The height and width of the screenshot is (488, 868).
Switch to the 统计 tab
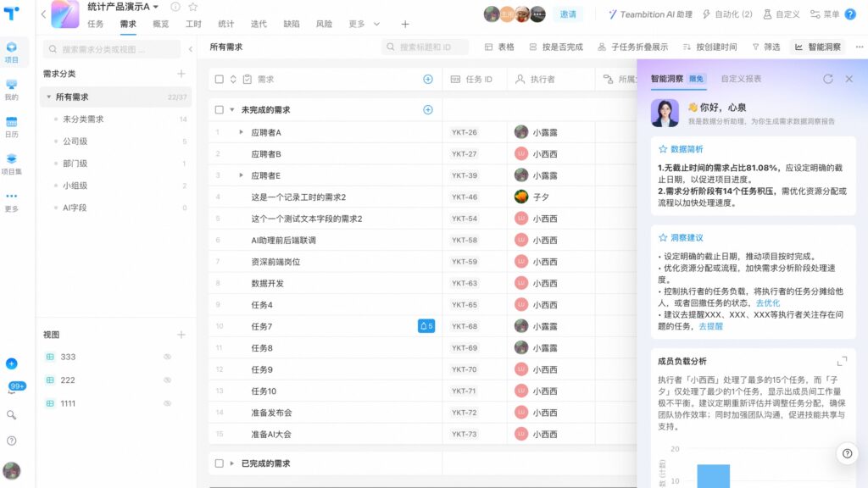pos(225,24)
